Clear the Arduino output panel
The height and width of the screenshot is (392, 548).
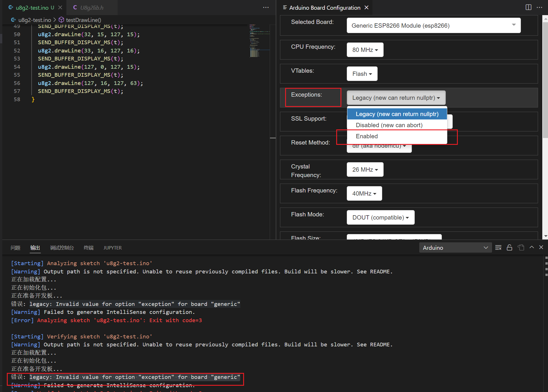click(x=498, y=247)
